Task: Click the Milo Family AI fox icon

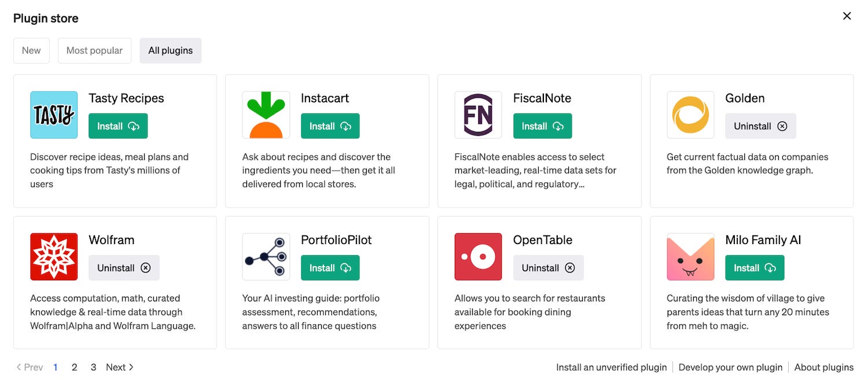Action: pyautogui.click(x=690, y=256)
